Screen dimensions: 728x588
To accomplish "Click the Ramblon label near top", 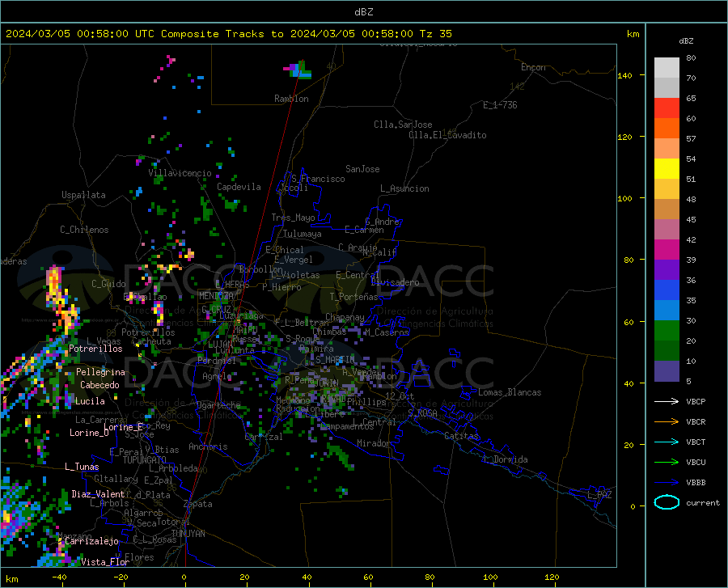I will tap(291, 99).
